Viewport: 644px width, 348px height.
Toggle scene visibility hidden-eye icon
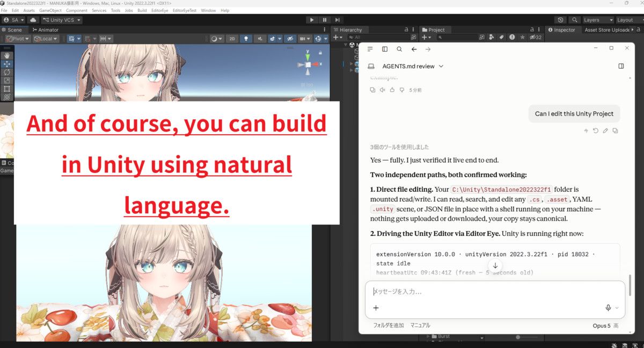pyautogui.click(x=290, y=39)
